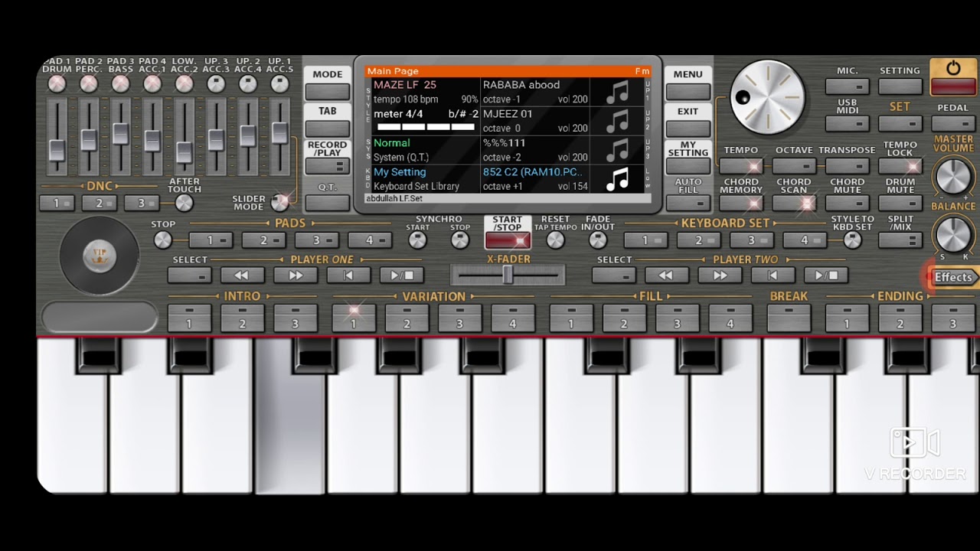980x551 pixels.
Task: Open the 852 C2 lower voice row
Action: click(x=535, y=179)
